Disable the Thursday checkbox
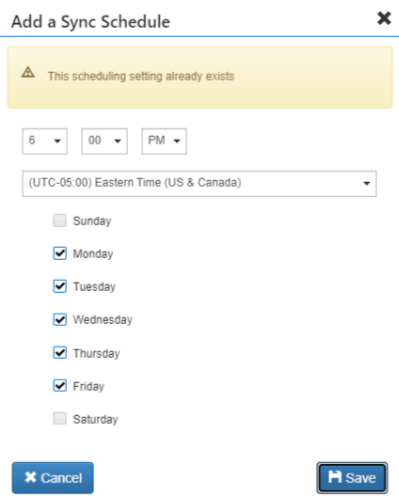399x503 pixels. click(60, 353)
